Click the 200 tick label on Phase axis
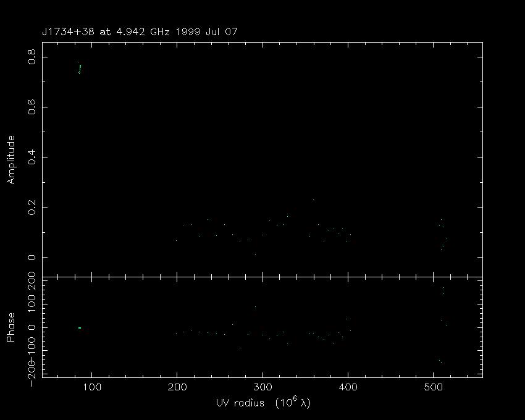 coord(31,281)
